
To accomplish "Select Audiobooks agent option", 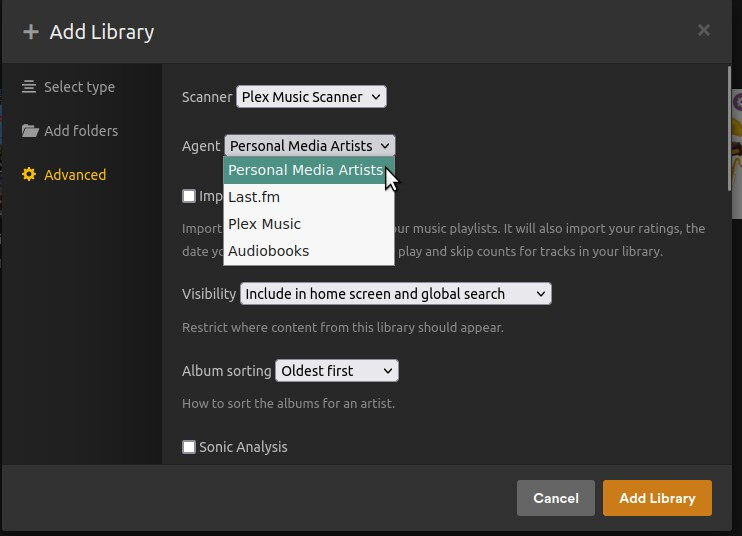I will pyautogui.click(x=268, y=251).
